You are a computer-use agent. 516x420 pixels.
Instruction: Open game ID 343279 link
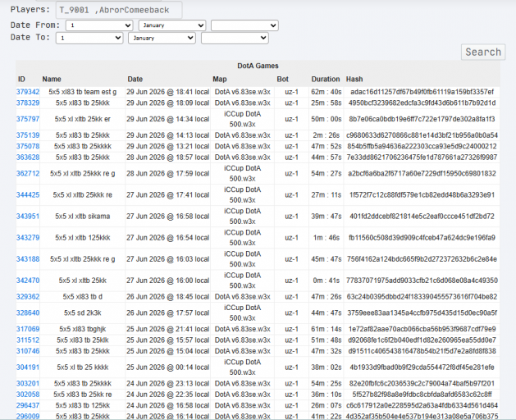click(x=28, y=237)
